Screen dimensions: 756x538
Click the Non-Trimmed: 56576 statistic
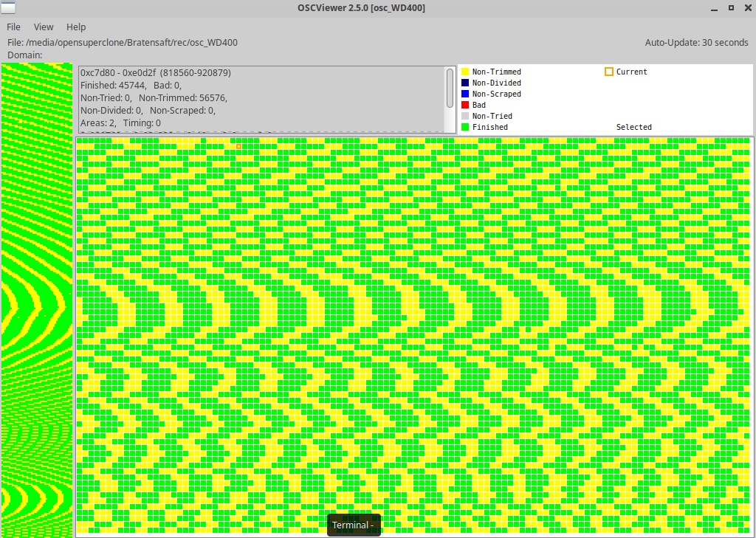click(x=183, y=98)
